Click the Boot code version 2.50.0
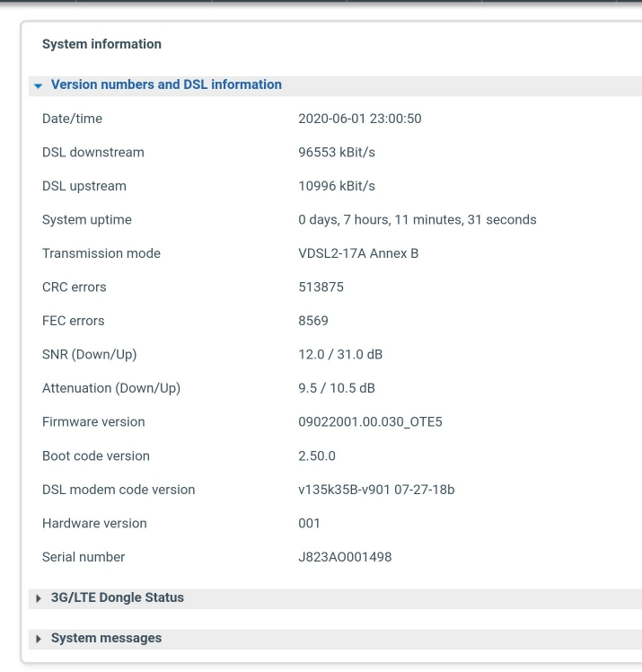Viewport: 642px width, 672px height. (316, 456)
